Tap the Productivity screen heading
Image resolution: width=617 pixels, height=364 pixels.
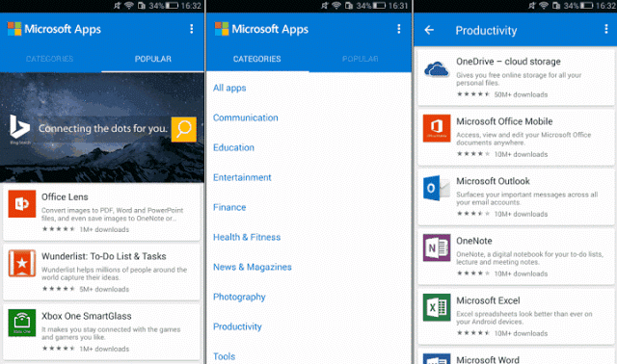(486, 30)
